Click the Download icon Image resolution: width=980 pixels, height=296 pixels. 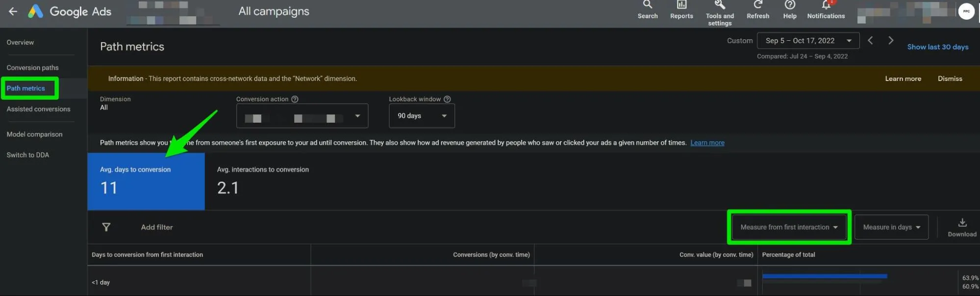(962, 223)
